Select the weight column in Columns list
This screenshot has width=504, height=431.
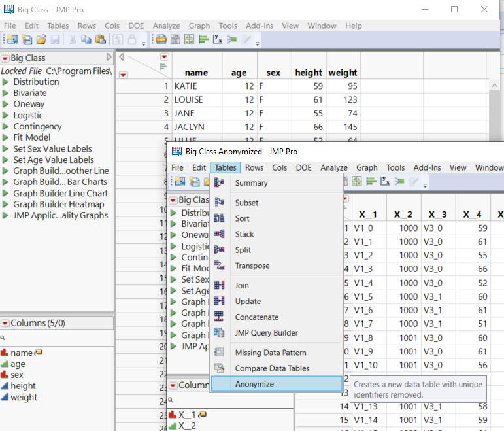pos(24,397)
